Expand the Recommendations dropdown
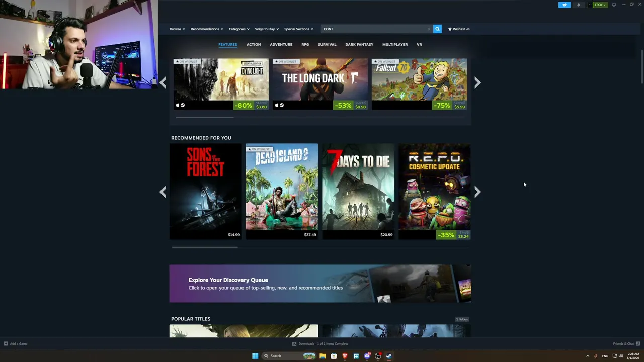Image resolution: width=644 pixels, height=362 pixels. [207, 29]
